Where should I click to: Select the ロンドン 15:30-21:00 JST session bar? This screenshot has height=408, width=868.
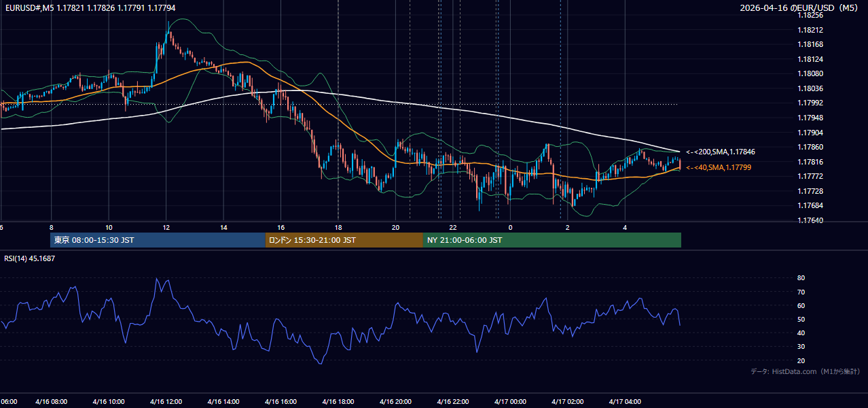click(x=344, y=240)
